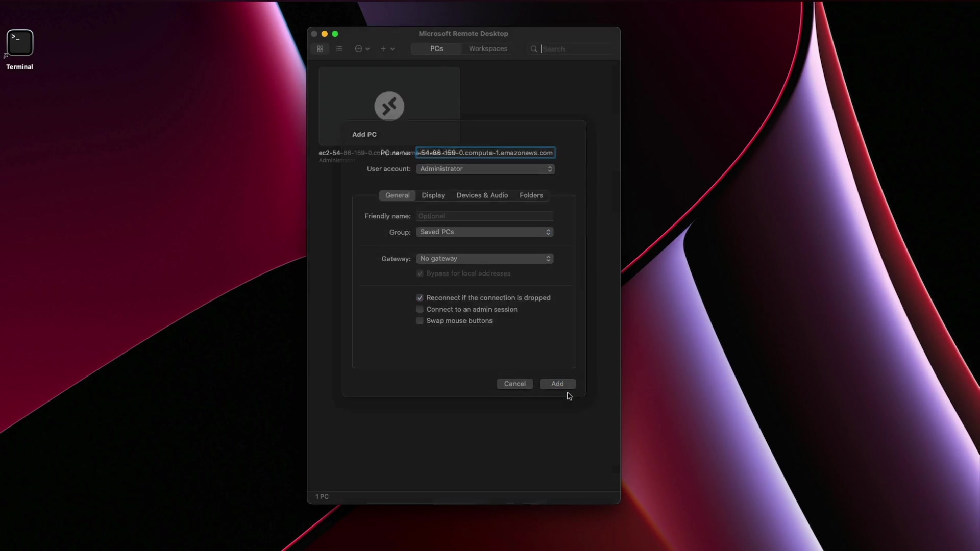Disable Reconnect if the connection is dropped
This screenshot has height=551, width=980.
pos(420,298)
